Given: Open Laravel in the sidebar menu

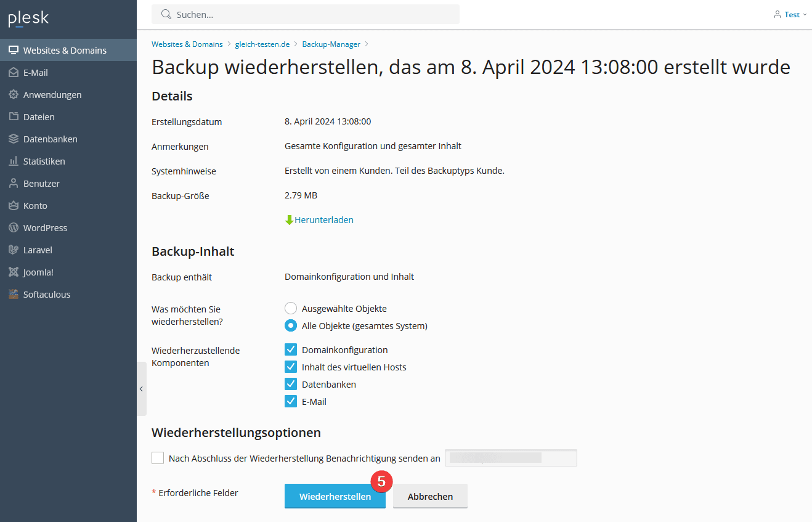Looking at the screenshot, I should pyautogui.click(x=38, y=250).
